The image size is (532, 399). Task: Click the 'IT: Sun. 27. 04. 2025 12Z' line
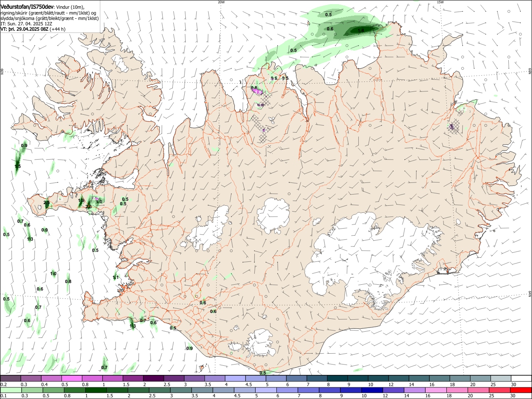pos(26,24)
